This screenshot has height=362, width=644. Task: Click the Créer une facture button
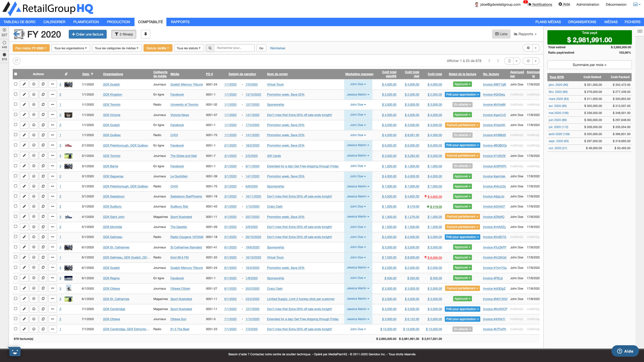pos(88,34)
